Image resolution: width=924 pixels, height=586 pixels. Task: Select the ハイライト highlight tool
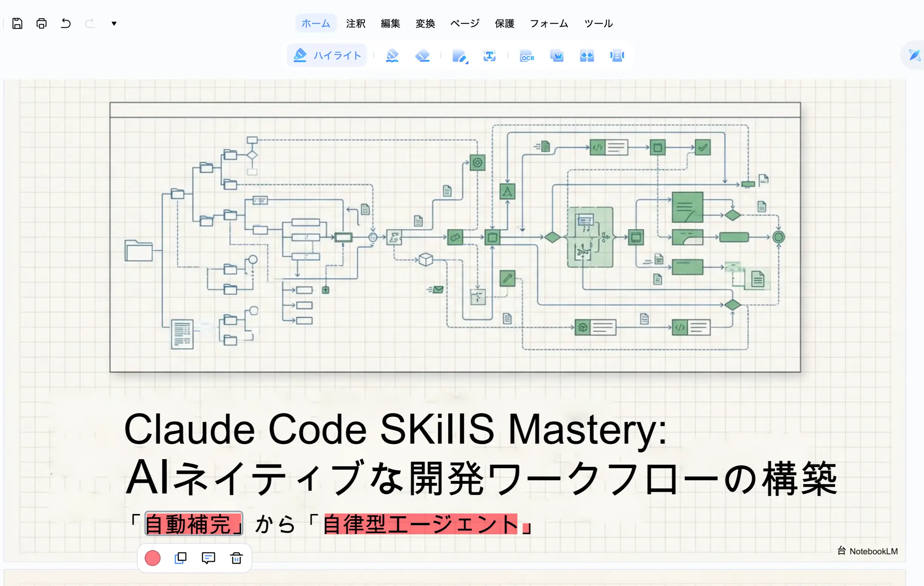click(x=327, y=56)
